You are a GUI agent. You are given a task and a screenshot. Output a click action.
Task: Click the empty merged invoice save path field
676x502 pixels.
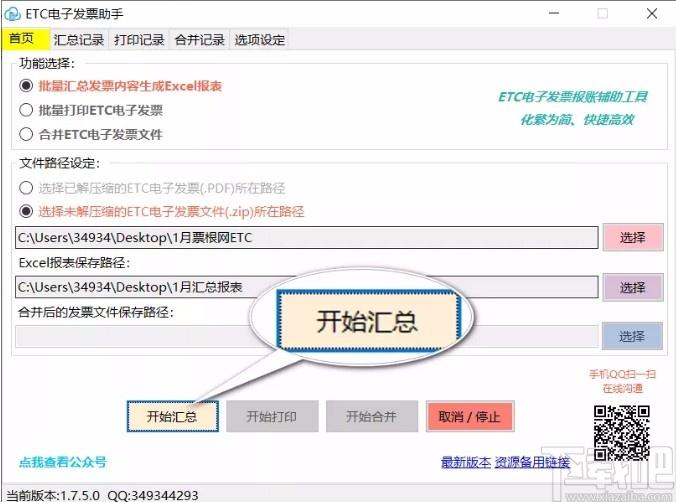(x=307, y=336)
